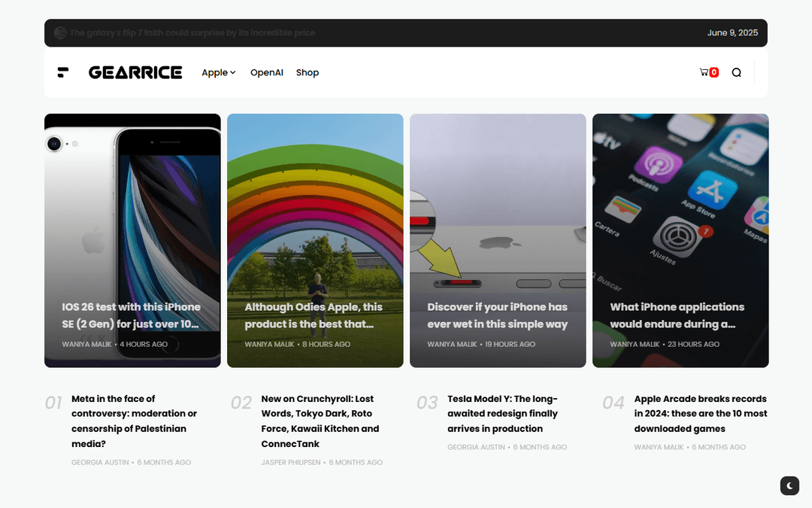
Task: Open the Galaxy Z Flip 7 ticker headline
Action: (192, 32)
